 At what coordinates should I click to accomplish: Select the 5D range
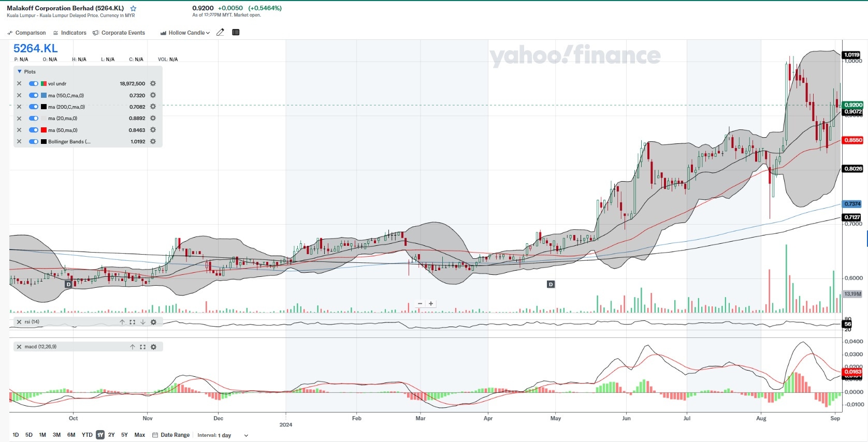click(x=29, y=435)
